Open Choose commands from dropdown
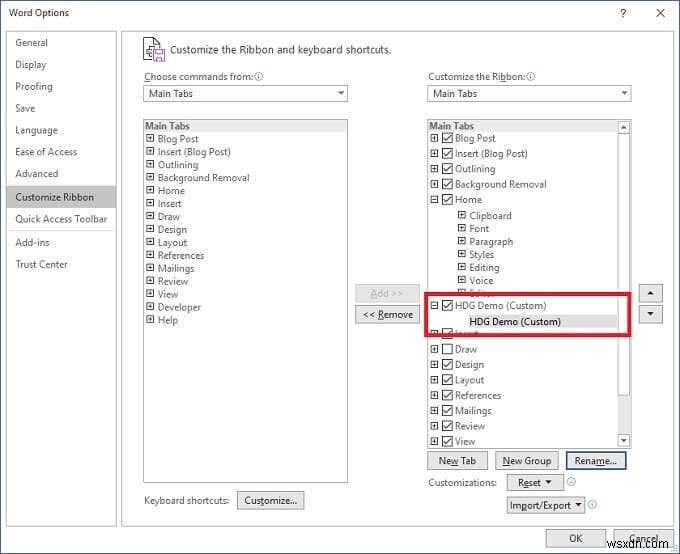Screen dimensions: 680x554 (245, 93)
